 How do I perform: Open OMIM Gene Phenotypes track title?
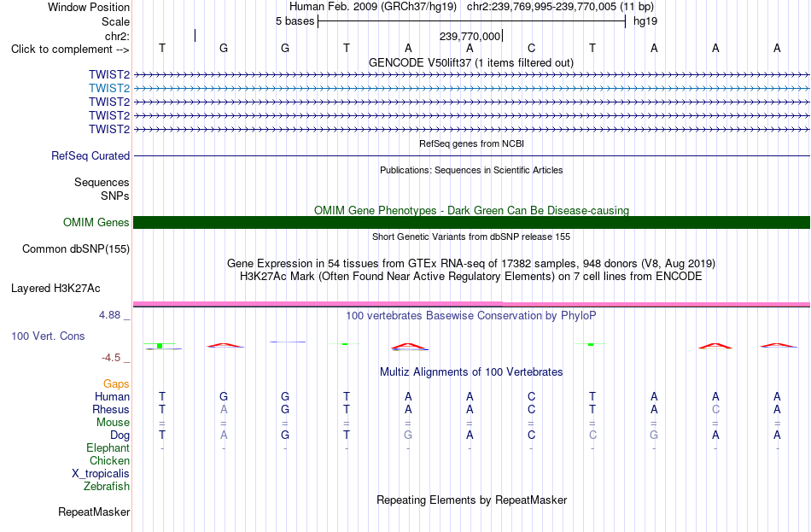tap(471, 210)
